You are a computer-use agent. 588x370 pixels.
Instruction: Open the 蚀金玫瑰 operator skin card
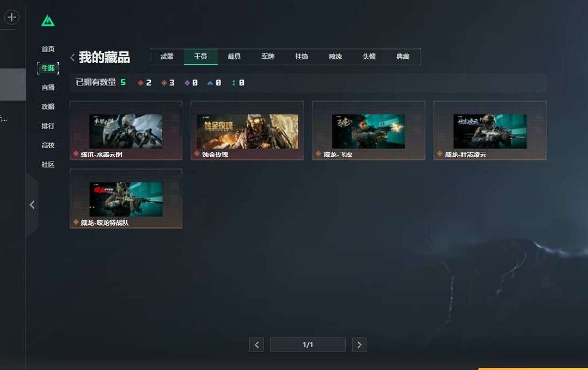[247, 131]
